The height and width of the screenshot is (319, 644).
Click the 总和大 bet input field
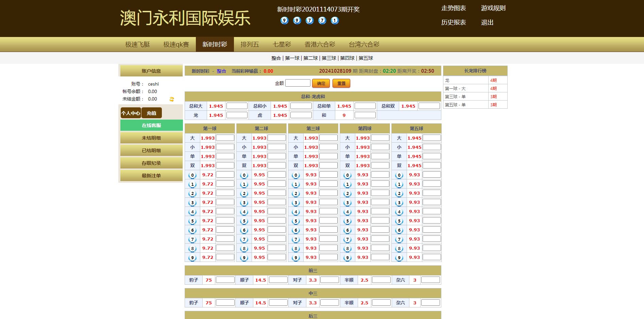pos(237,106)
